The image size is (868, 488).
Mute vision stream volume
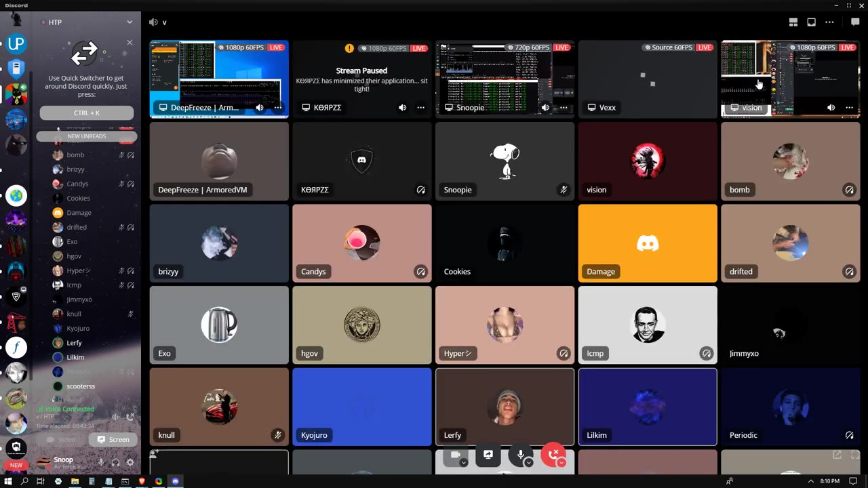(x=831, y=108)
